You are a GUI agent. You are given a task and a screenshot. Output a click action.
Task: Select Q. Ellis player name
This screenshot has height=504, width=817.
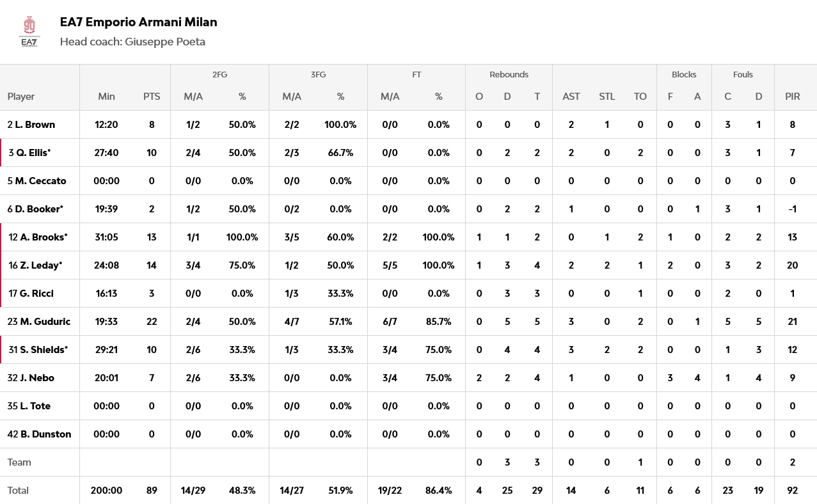[30, 153]
